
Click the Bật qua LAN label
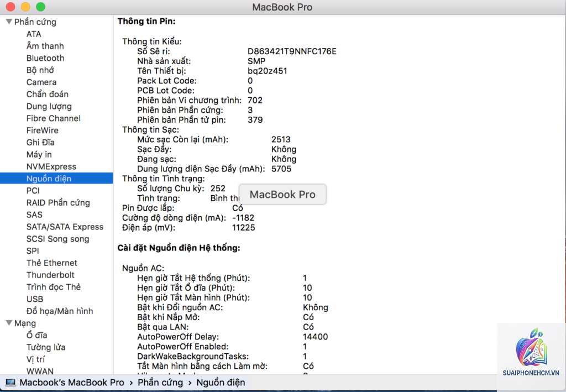(x=163, y=327)
